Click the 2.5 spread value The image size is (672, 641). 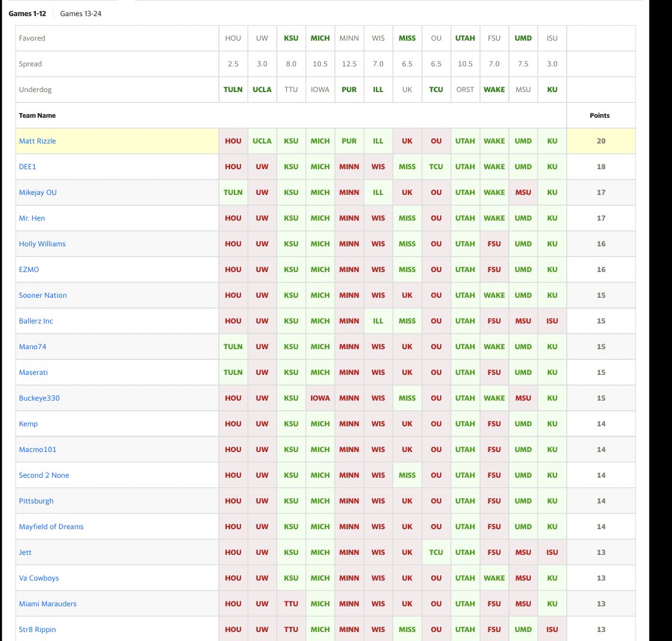pos(233,64)
